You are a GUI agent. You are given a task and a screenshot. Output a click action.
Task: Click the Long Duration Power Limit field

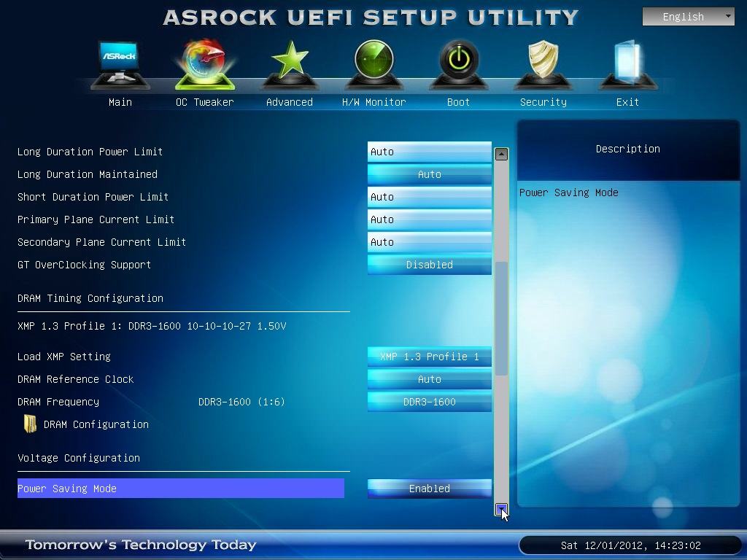pos(429,152)
